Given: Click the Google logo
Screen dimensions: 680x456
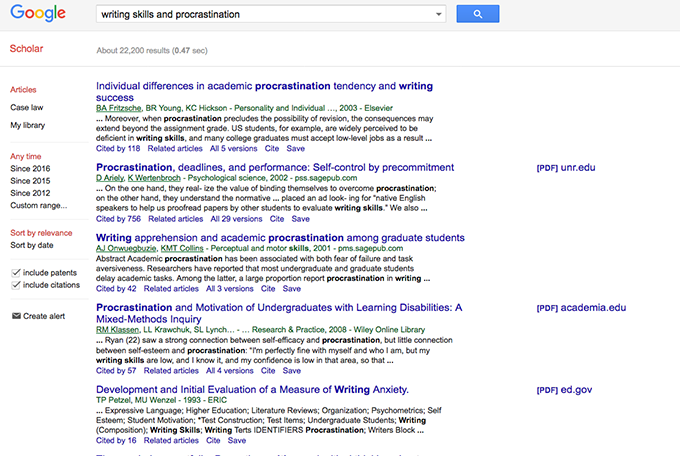Looking at the screenshot, I should coord(38,13).
